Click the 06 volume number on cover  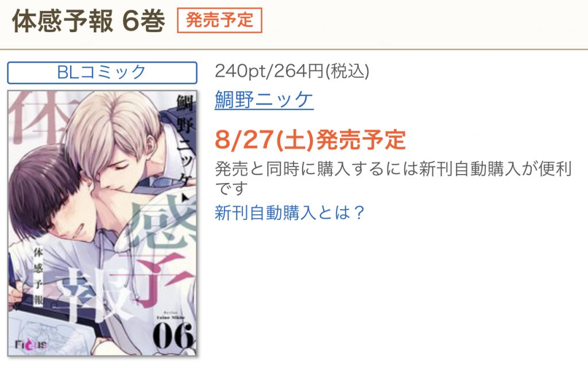[173, 336]
